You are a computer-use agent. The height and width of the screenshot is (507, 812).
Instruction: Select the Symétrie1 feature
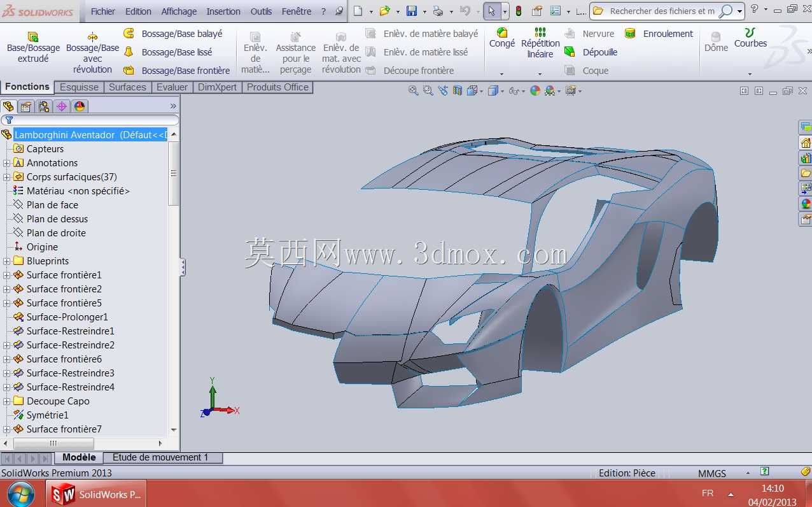tap(47, 415)
